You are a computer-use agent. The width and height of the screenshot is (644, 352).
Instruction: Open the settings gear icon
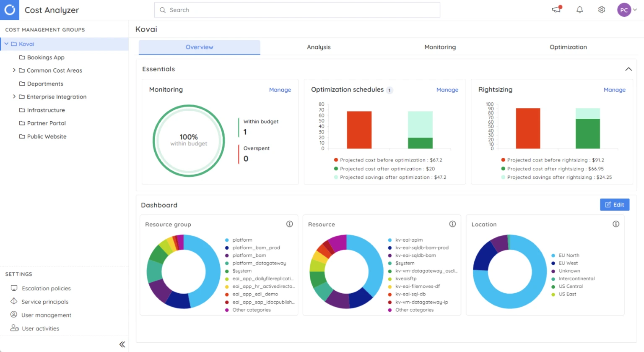601,10
